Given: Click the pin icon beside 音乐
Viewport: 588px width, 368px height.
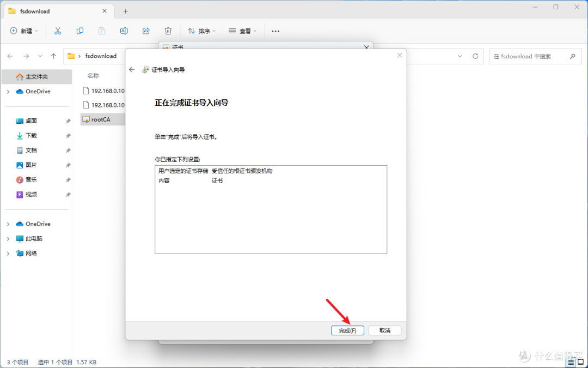Looking at the screenshot, I should pyautogui.click(x=68, y=180).
